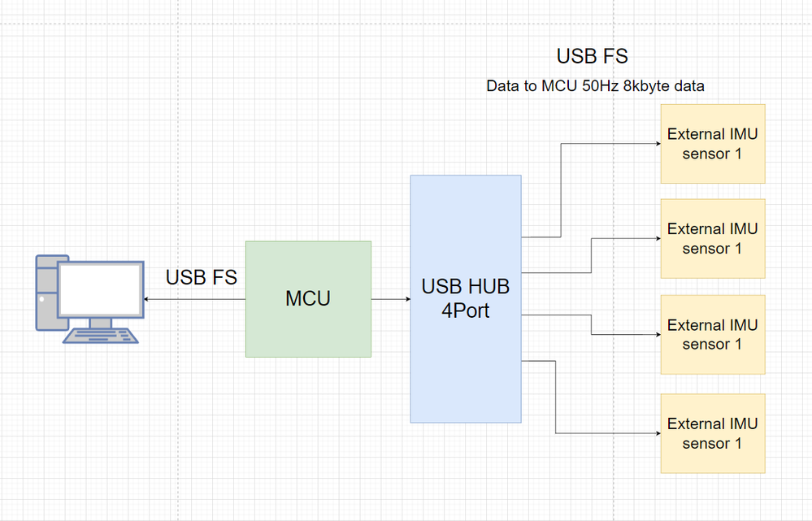This screenshot has height=521, width=812.
Task: Select the arrow from MCU to the computer
Action: pos(195,299)
